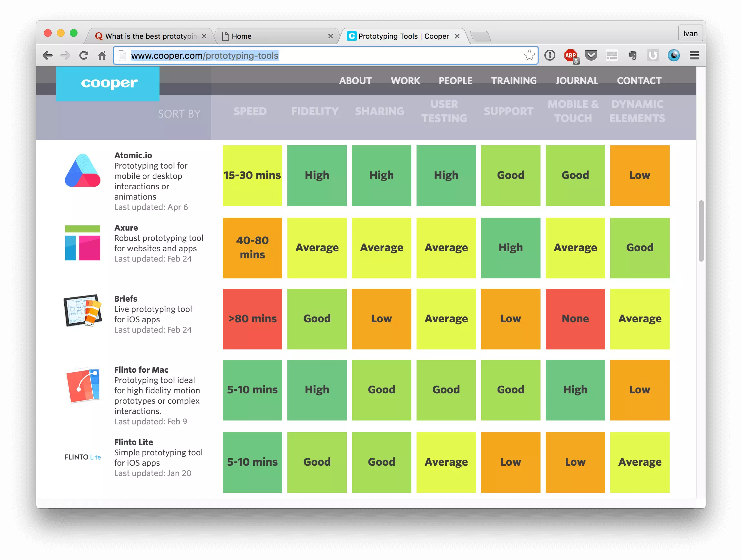Screen dimensions: 742x560
Task: Reload the page with refresh icon
Action: coord(84,55)
